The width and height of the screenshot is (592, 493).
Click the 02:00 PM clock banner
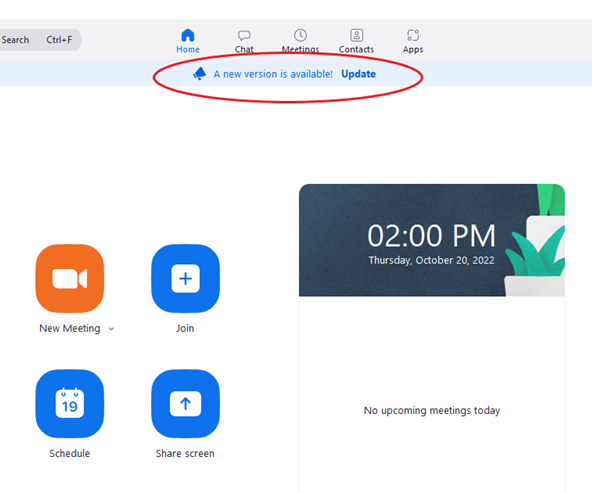coord(432,240)
